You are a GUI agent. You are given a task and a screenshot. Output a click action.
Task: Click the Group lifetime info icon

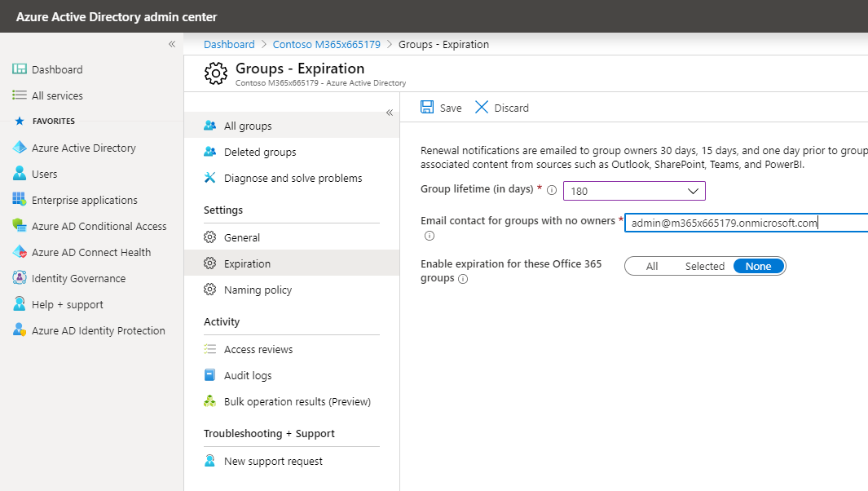coord(551,190)
